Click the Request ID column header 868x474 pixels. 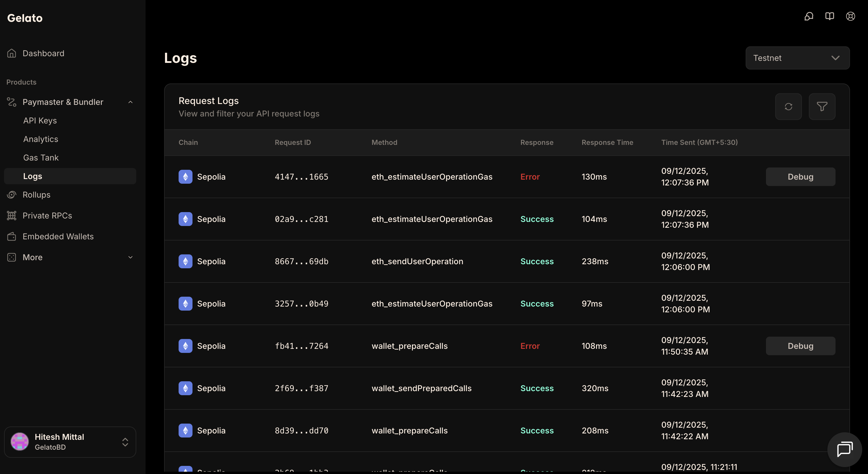pos(293,142)
